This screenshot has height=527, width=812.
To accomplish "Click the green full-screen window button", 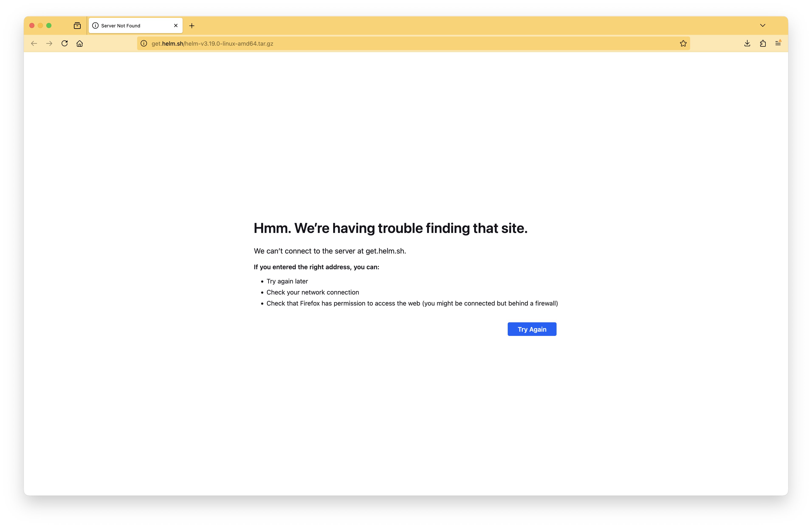I will (49, 25).
